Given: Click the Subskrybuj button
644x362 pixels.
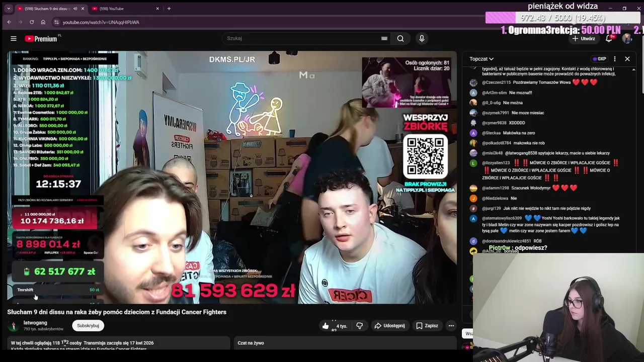Looking at the screenshot, I should [x=88, y=326].
